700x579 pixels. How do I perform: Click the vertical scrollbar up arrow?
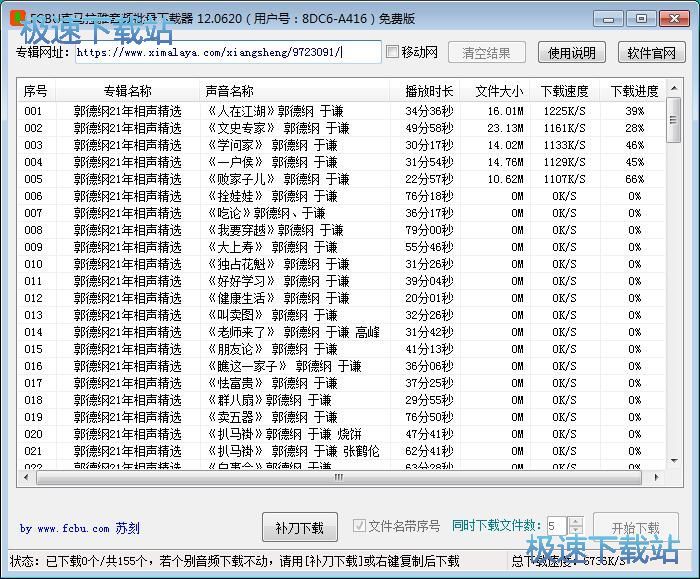click(674, 88)
